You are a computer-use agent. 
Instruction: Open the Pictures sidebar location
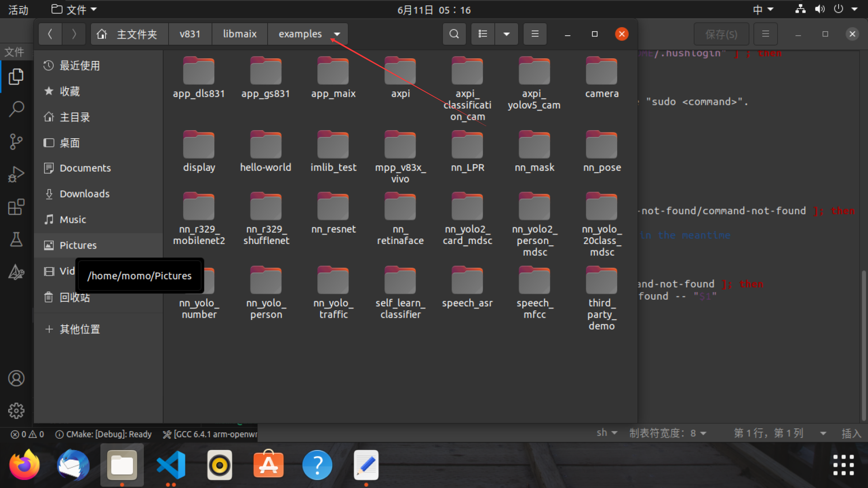pos(78,245)
